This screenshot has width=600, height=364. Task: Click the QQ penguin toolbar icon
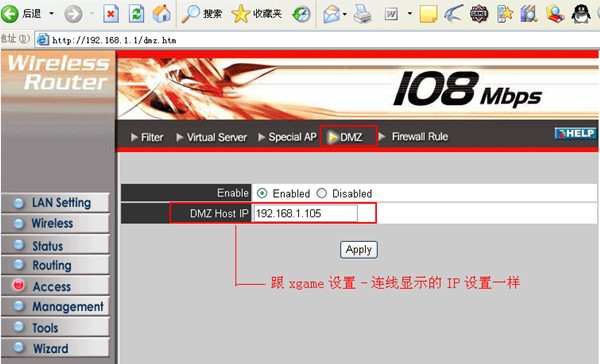[580, 14]
